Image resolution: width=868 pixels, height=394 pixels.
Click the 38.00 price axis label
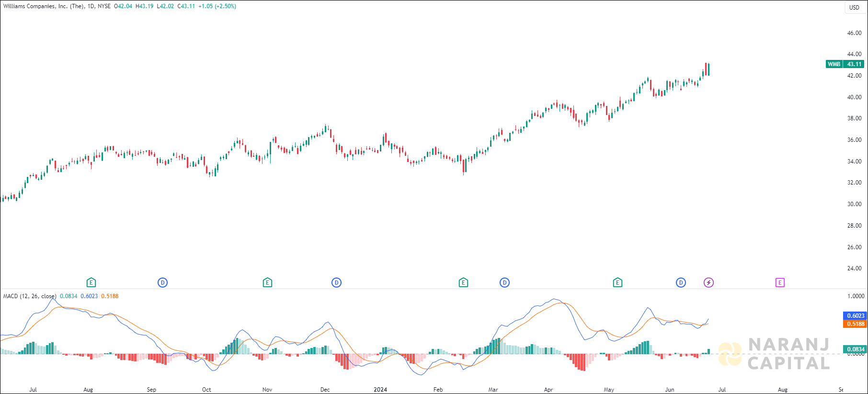[x=854, y=118]
